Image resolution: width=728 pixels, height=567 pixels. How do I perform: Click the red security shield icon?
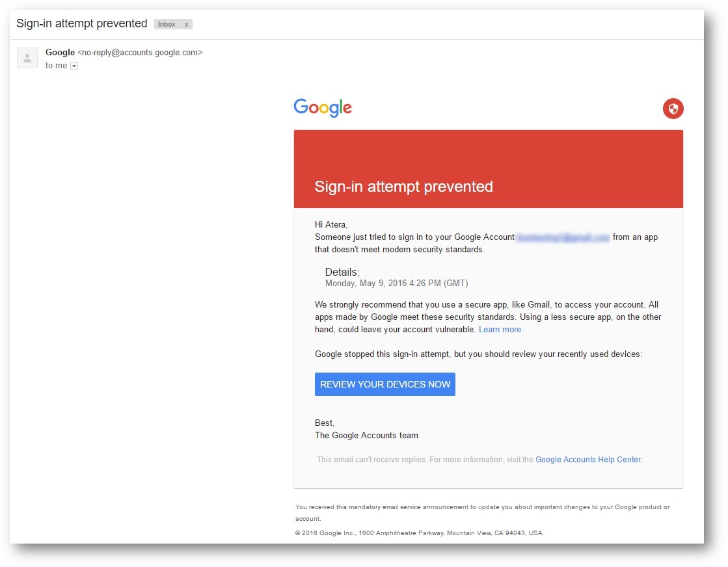pyautogui.click(x=673, y=109)
